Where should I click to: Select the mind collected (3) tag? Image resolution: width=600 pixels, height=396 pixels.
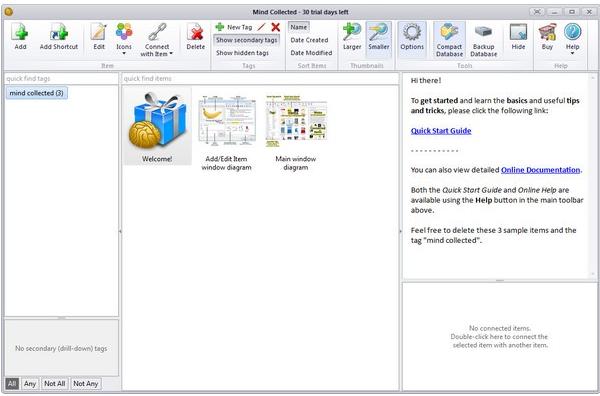coord(37,93)
